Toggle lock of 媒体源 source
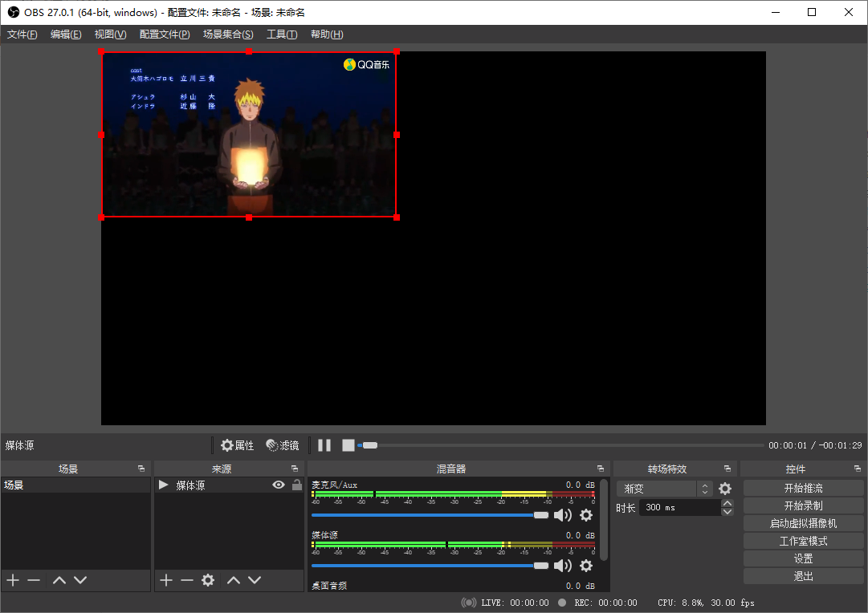Screen dimensions: 868x613 (297, 485)
